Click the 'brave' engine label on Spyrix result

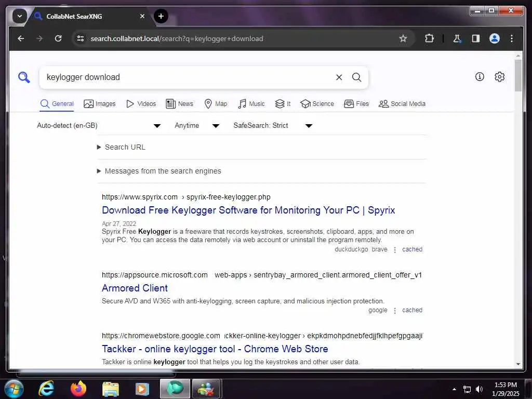click(x=379, y=249)
